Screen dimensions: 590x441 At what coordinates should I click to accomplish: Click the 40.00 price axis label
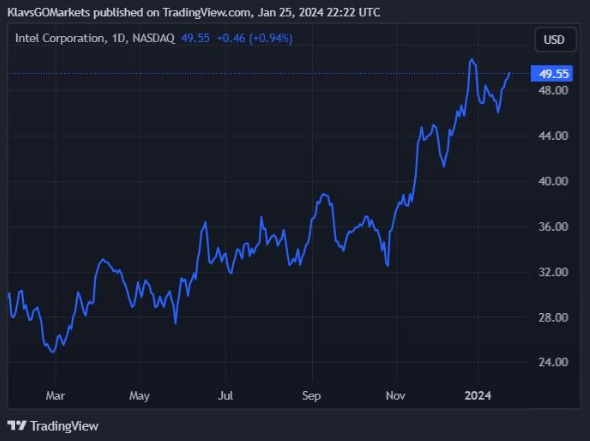coord(553,181)
